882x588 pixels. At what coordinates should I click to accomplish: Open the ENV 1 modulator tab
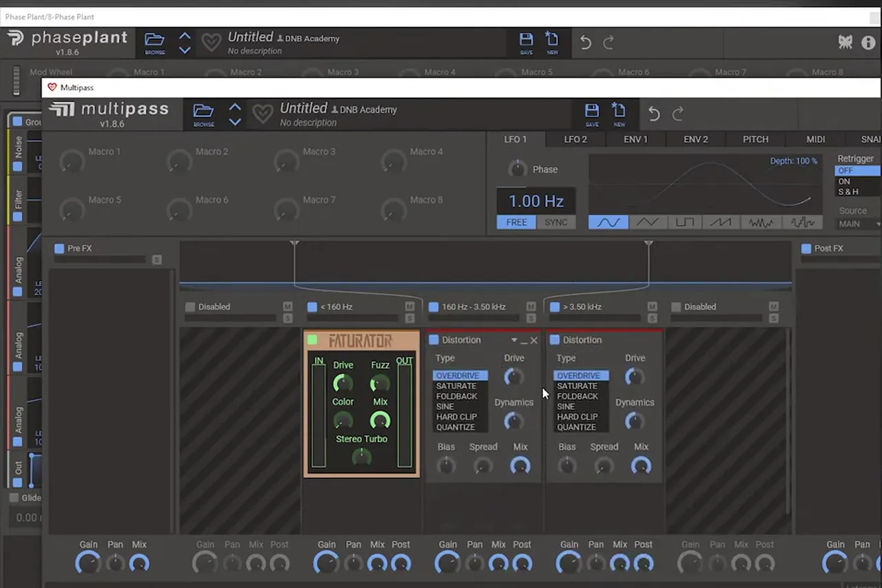coord(635,139)
